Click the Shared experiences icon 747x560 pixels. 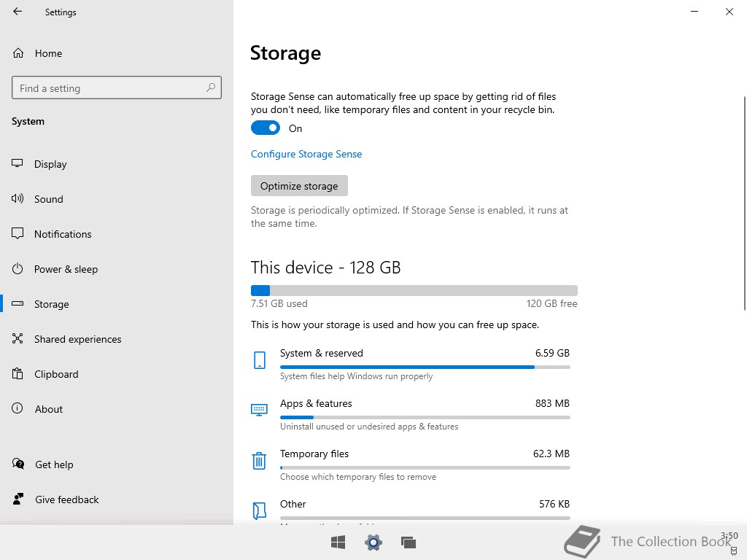(x=18, y=338)
